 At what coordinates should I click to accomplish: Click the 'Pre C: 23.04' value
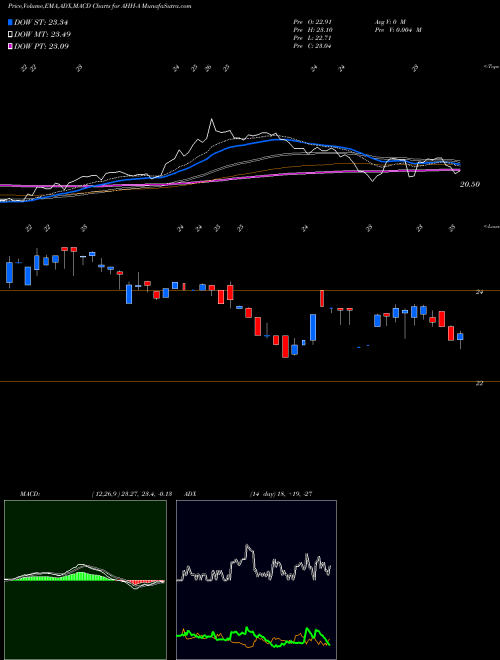click(x=312, y=46)
